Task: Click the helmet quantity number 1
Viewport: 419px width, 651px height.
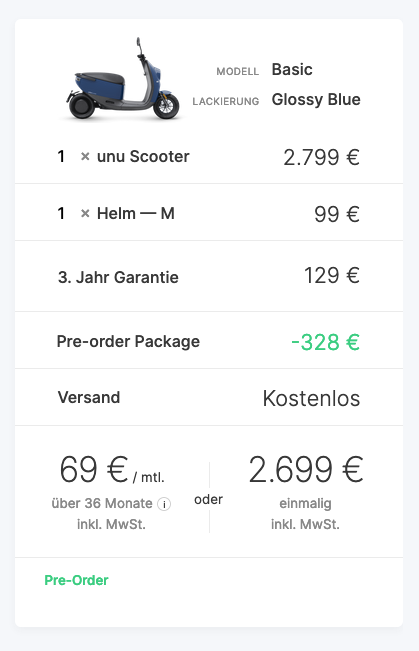Action: 61,213
